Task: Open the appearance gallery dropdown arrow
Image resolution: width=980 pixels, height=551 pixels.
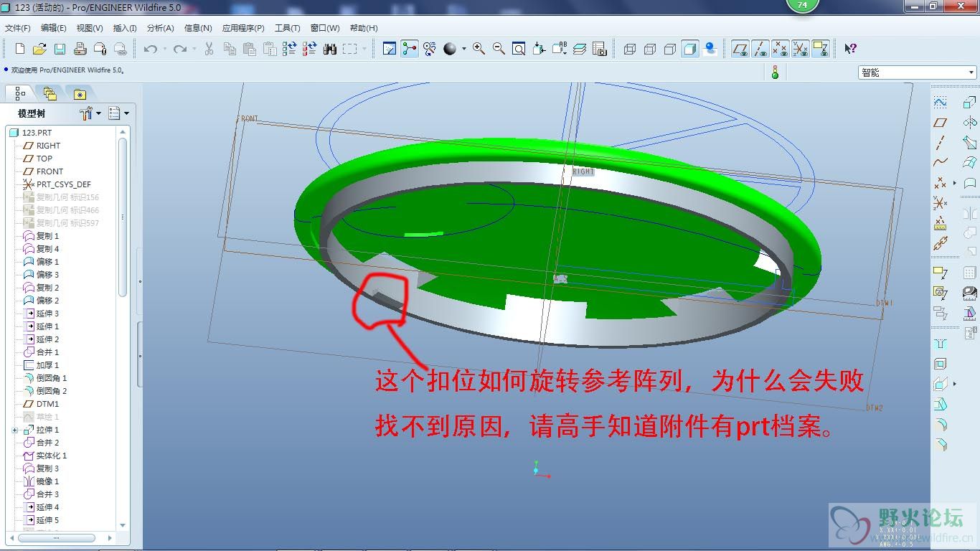Action: (x=464, y=49)
